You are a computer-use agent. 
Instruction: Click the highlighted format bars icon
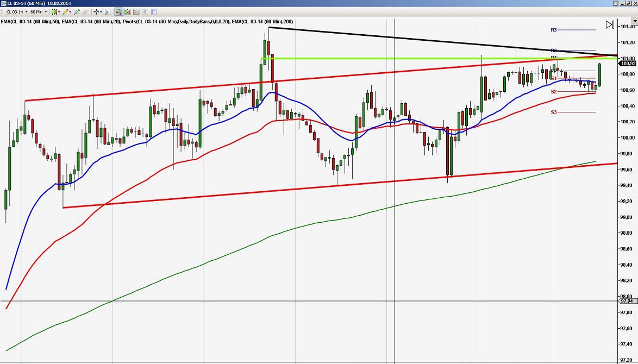click(117, 12)
